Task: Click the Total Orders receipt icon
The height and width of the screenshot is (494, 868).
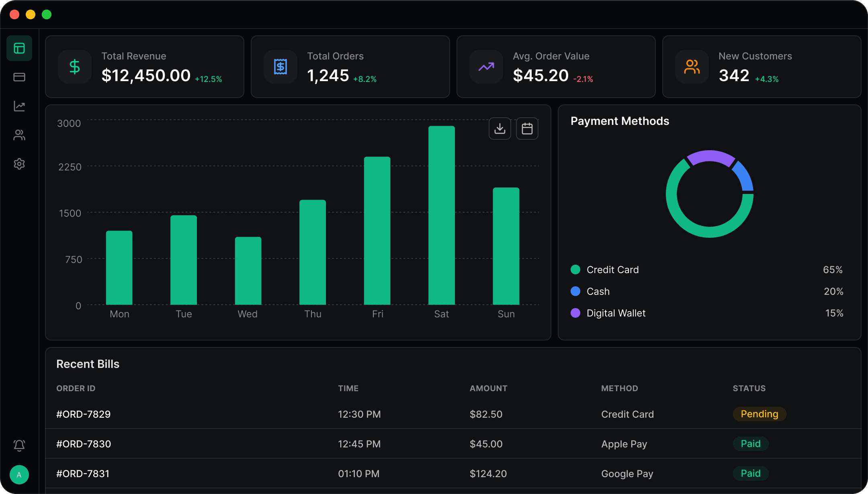Action: tap(280, 67)
